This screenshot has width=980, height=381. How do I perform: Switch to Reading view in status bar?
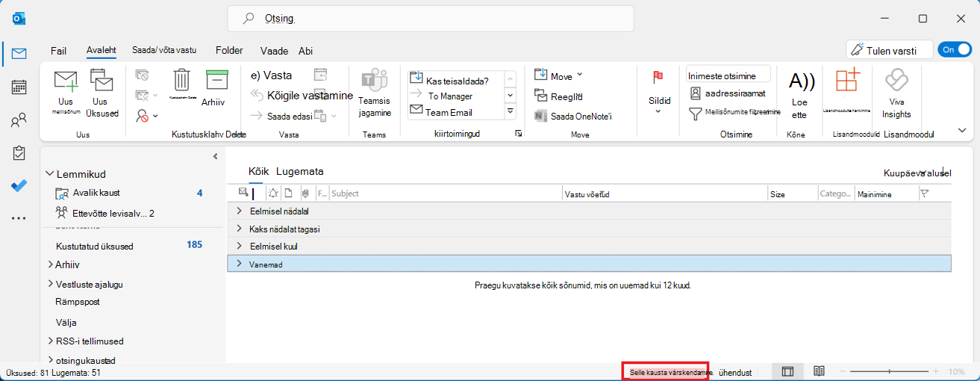819,371
